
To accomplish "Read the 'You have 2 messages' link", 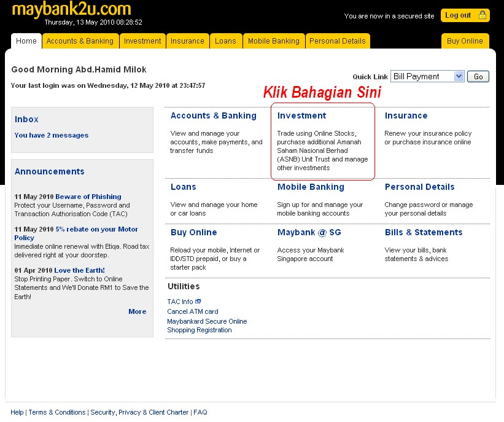I will (x=52, y=135).
